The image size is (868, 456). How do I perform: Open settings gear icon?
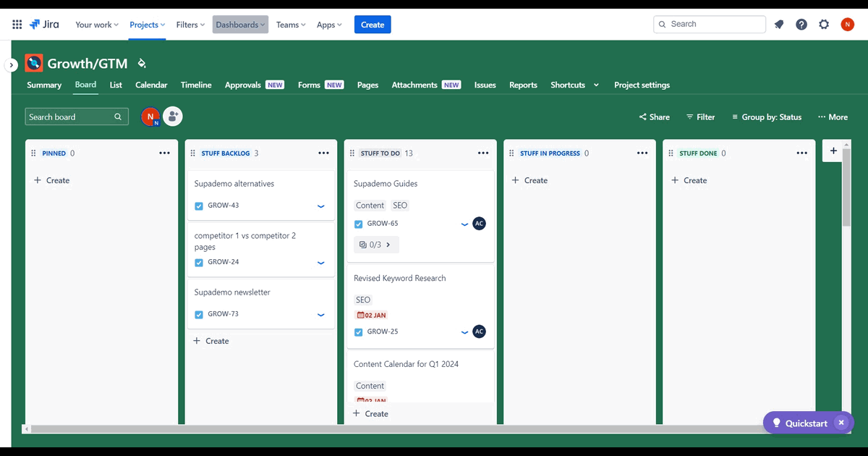[x=824, y=25]
